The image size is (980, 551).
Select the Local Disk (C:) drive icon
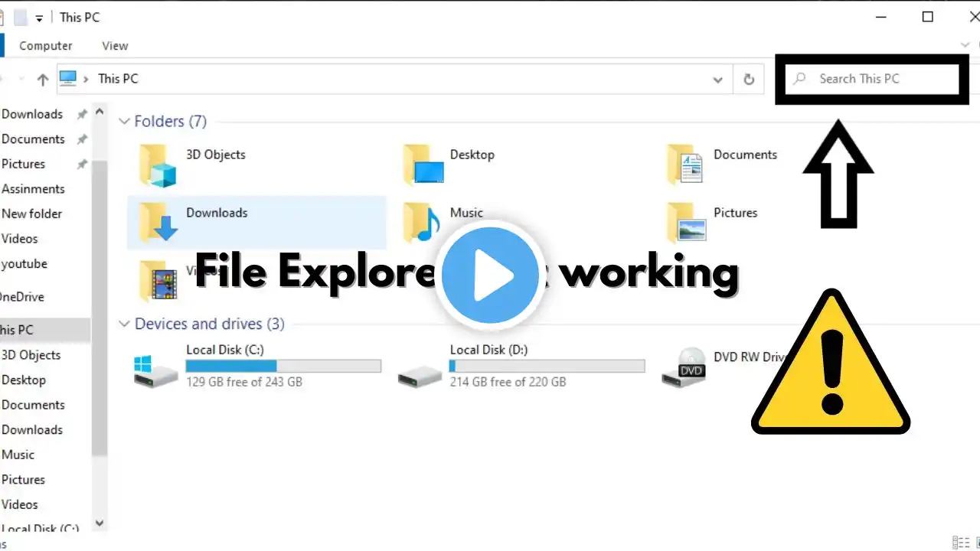(155, 371)
